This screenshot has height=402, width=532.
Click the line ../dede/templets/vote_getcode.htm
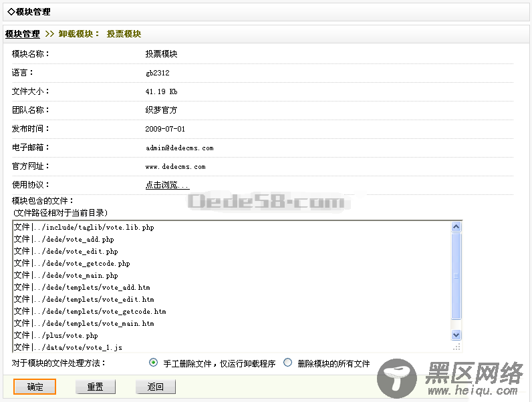pyautogui.click(x=90, y=311)
